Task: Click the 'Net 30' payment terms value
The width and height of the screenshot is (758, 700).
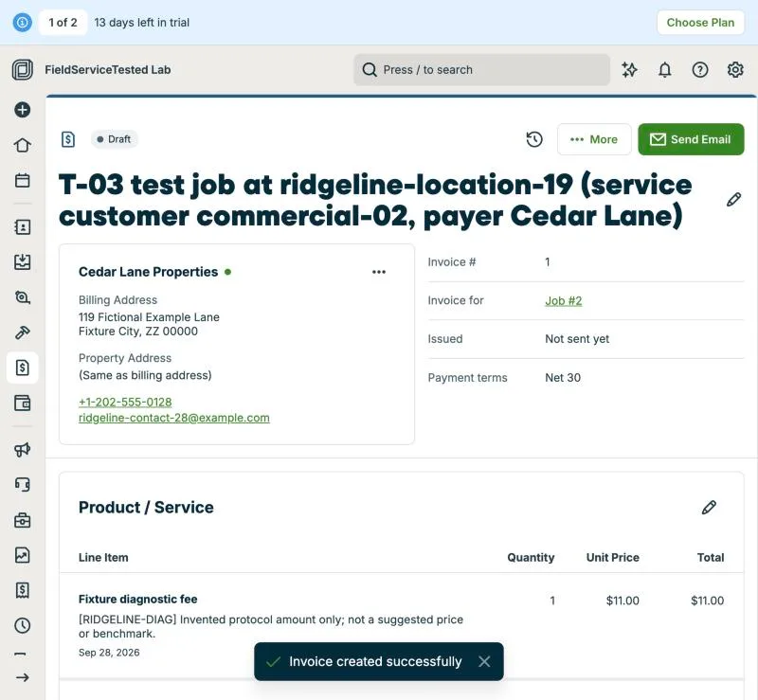Action: (x=563, y=378)
